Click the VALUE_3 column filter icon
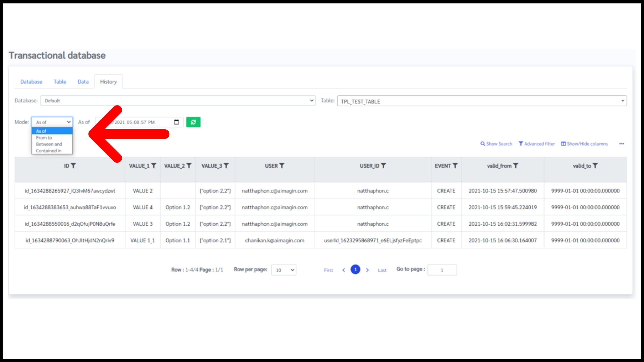 coord(226,166)
